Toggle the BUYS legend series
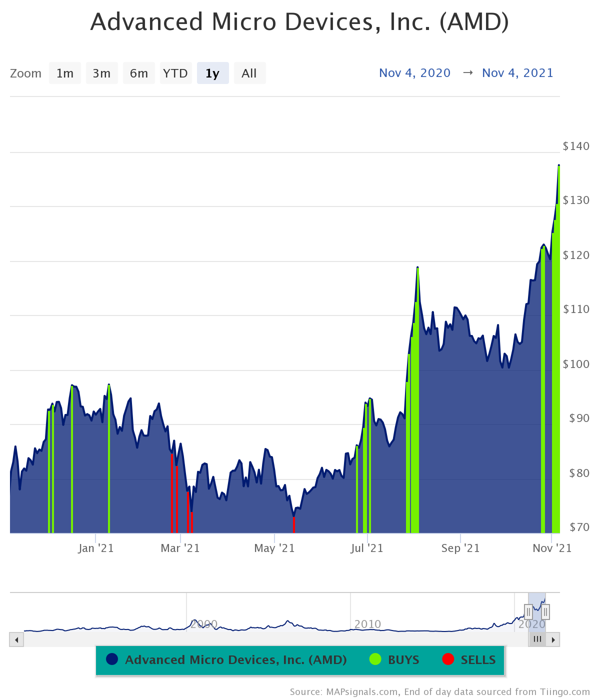This screenshot has width=600, height=700. pos(394,659)
